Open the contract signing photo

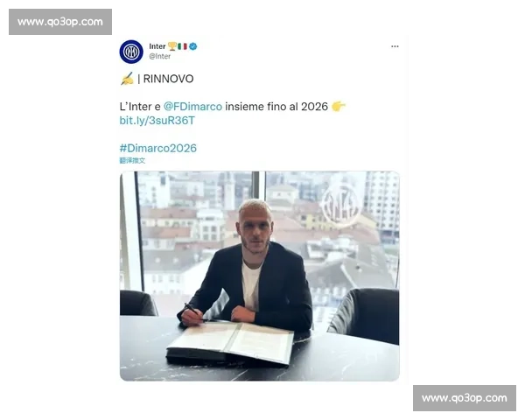click(x=260, y=276)
